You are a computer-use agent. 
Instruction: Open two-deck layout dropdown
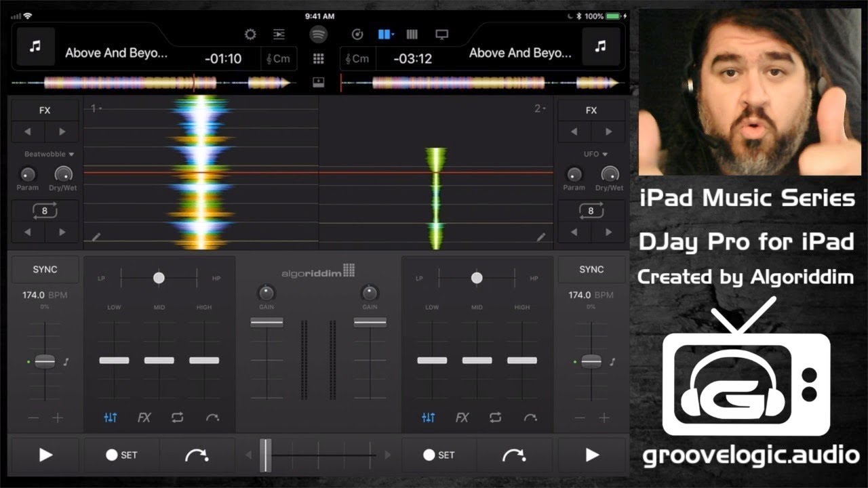pos(386,35)
